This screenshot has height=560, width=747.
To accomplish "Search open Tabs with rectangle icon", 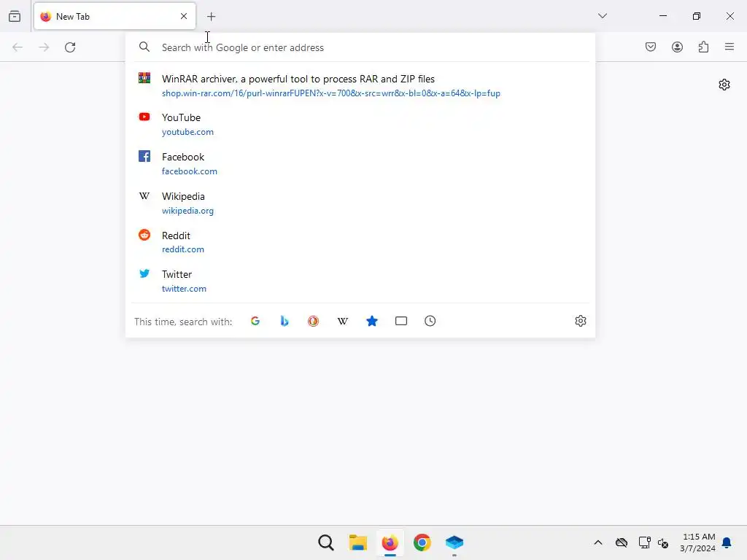I will point(401,321).
